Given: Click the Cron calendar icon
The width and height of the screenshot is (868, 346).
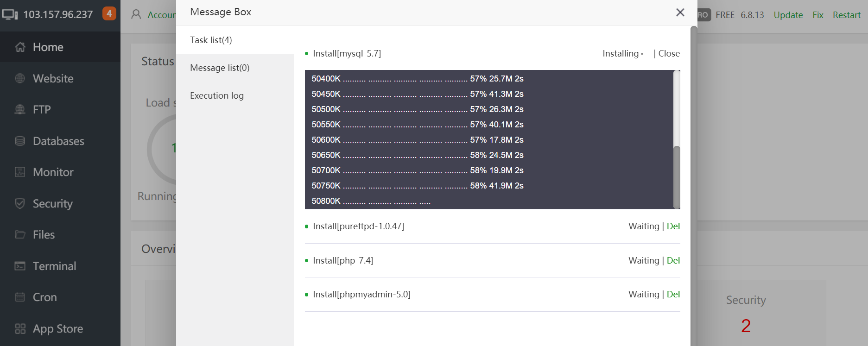Looking at the screenshot, I should pyautogui.click(x=20, y=297).
